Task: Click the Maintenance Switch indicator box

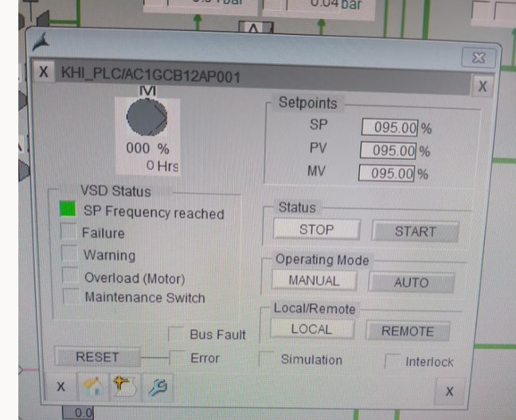Action: pos(71,297)
